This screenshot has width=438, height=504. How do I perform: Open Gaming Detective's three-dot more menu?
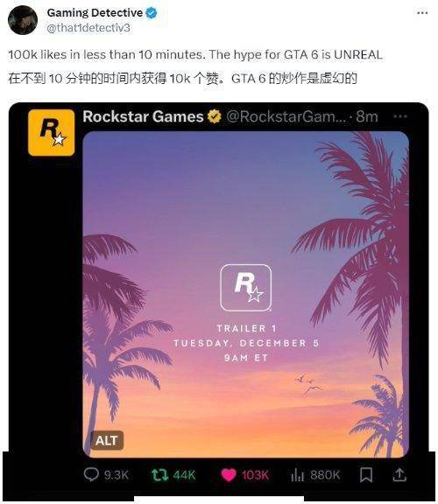(x=422, y=13)
